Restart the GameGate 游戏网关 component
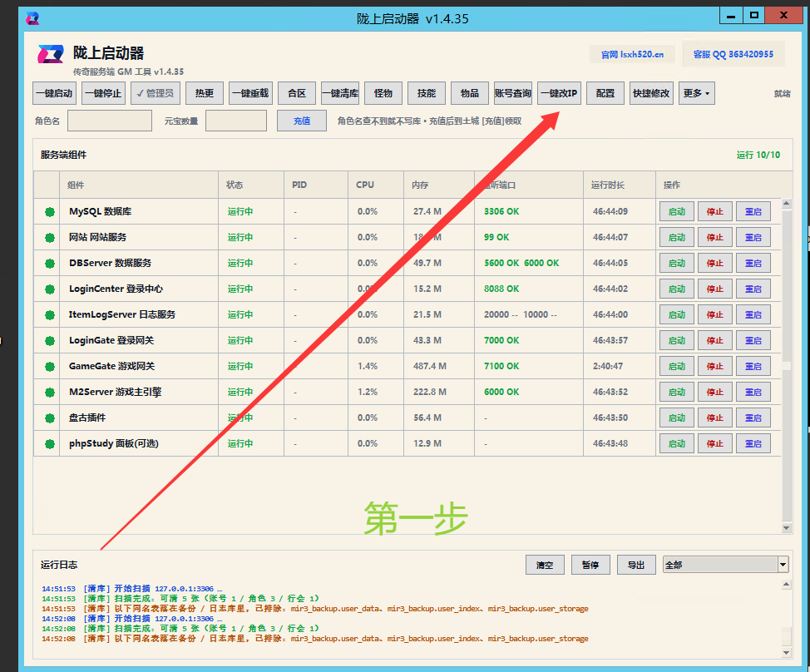810x672 pixels. pyautogui.click(x=753, y=366)
